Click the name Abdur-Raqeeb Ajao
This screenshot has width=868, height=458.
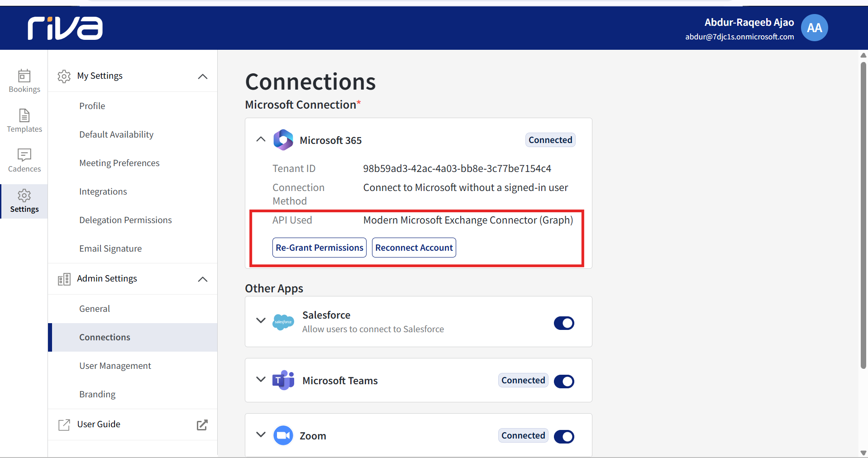pyautogui.click(x=749, y=22)
